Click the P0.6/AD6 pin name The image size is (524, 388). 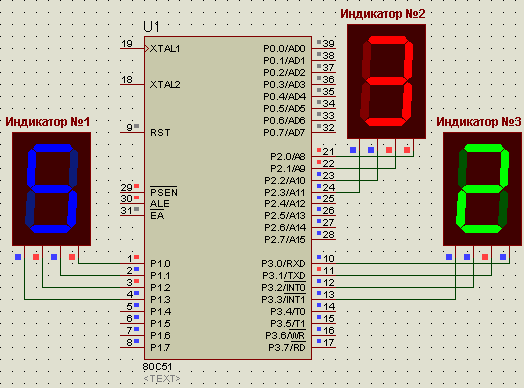tap(284, 121)
